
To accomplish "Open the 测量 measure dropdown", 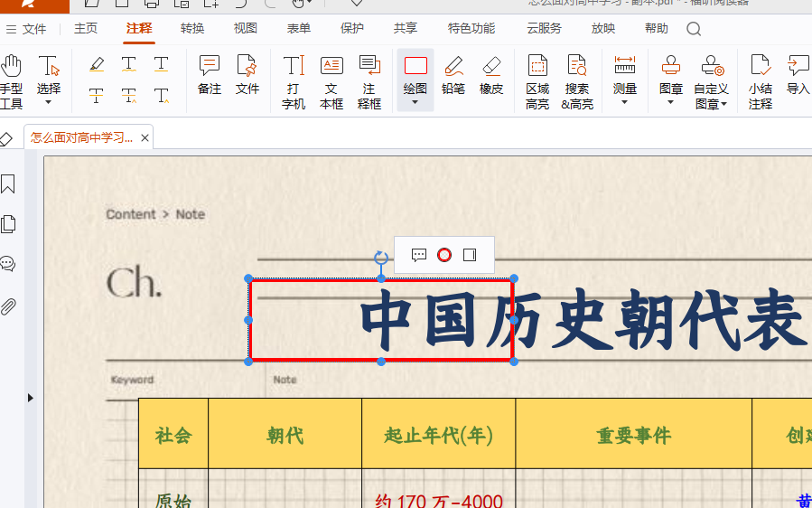I will click(x=624, y=102).
